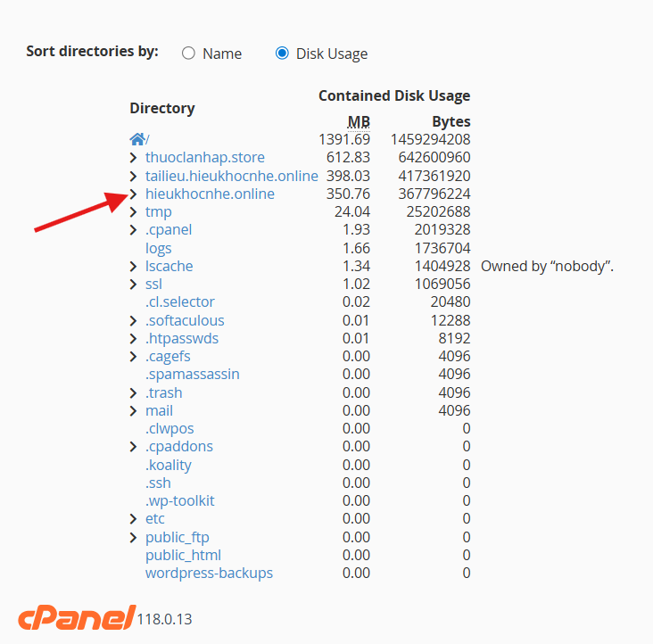This screenshot has height=644, width=653.
Task: Expand the ssl folder chevron
Action: 133,285
